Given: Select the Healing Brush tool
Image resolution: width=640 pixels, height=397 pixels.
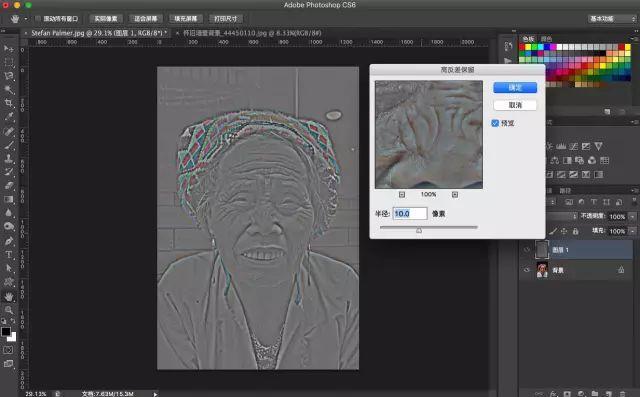Looking at the screenshot, I should coord(9,131).
